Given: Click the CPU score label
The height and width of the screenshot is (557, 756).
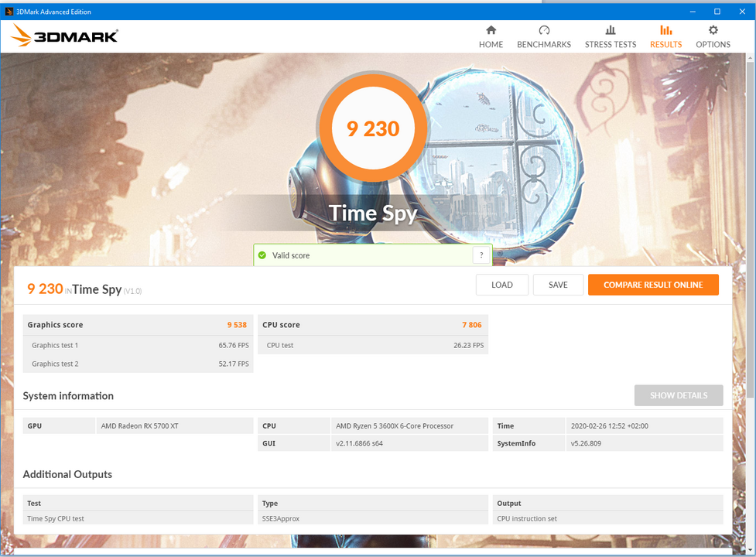Looking at the screenshot, I should pos(281,325).
